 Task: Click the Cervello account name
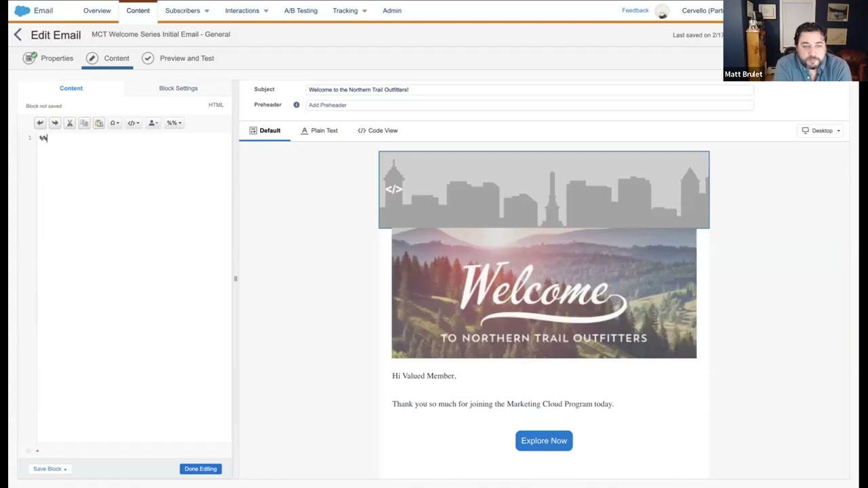click(703, 11)
